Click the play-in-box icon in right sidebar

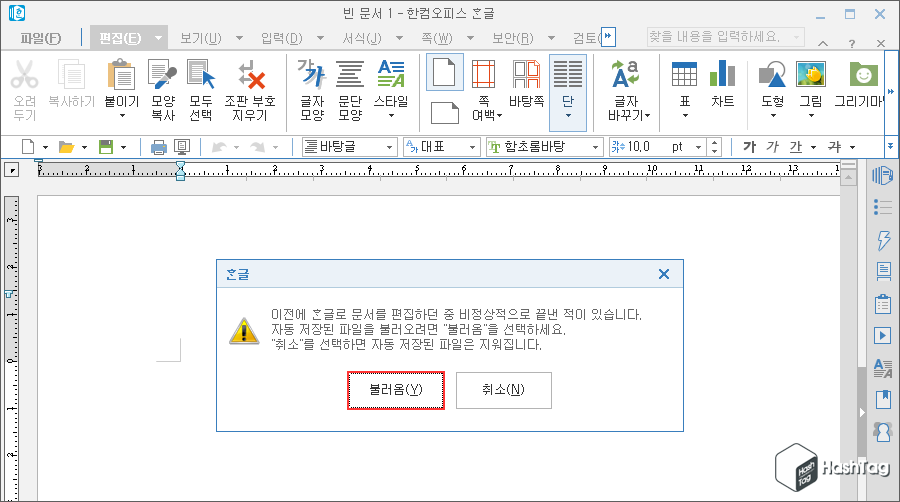point(883,336)
